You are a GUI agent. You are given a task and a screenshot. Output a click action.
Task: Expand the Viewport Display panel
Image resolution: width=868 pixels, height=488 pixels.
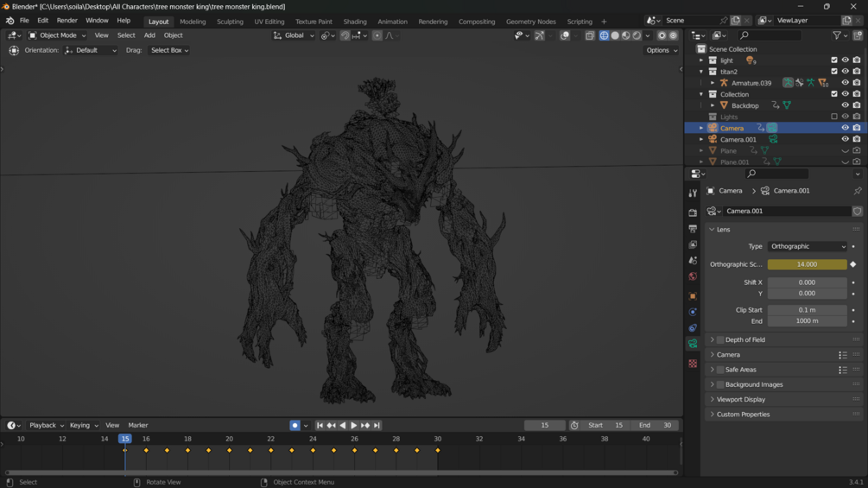point(741,399)
